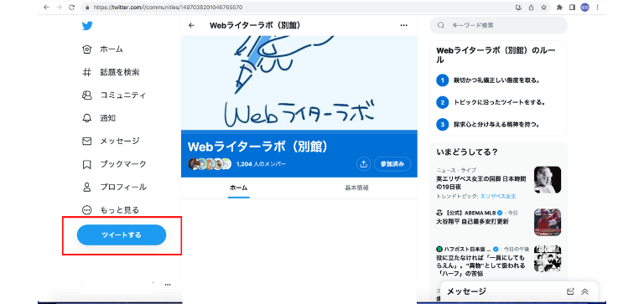Open 大谷翔平 自己最多安打更新 story
Image resolution: width=644 pixels, height=304 pixels.
pyautogui.click(x=472, y=222)
